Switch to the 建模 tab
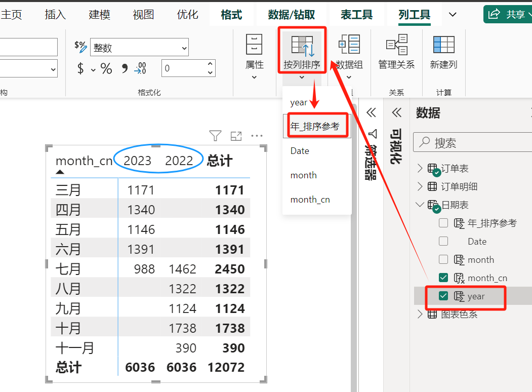 coord(99,15)
